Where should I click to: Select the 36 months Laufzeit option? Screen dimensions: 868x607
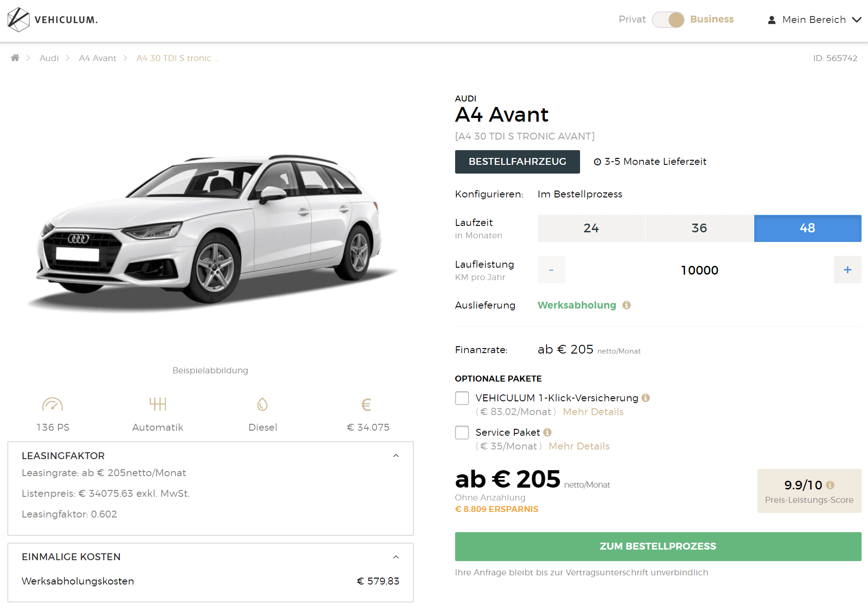coord(699,228)
